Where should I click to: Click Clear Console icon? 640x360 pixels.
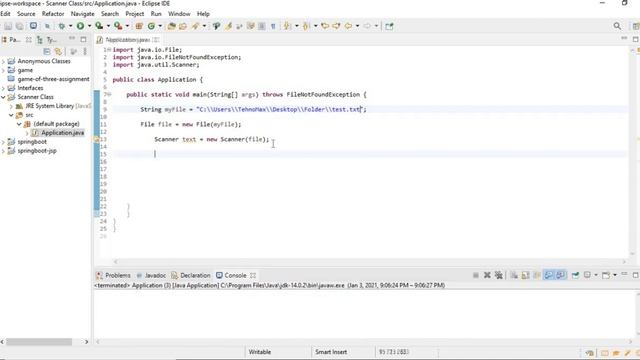[514, 276]
